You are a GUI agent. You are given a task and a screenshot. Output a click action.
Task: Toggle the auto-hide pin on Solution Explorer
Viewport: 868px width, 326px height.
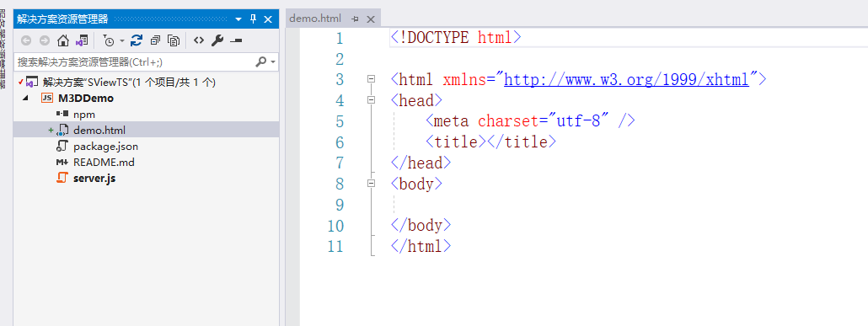pos(253,19)
